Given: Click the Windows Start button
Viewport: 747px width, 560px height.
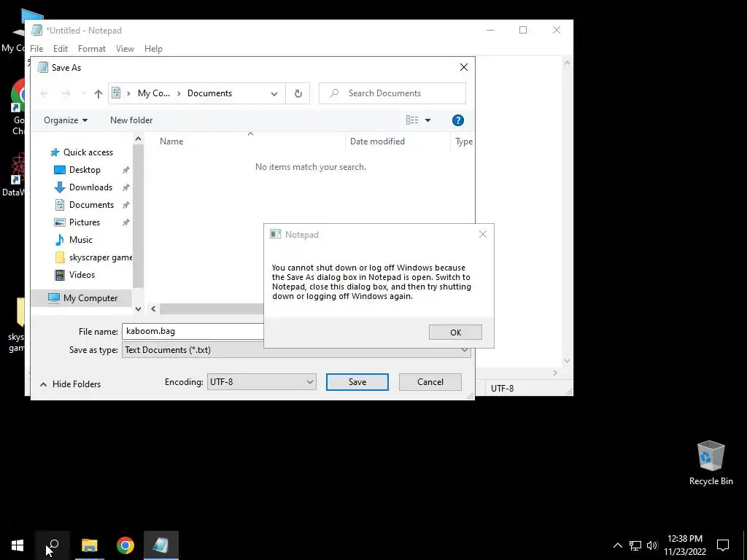Looking at the screenshot, I should [18, 545].
